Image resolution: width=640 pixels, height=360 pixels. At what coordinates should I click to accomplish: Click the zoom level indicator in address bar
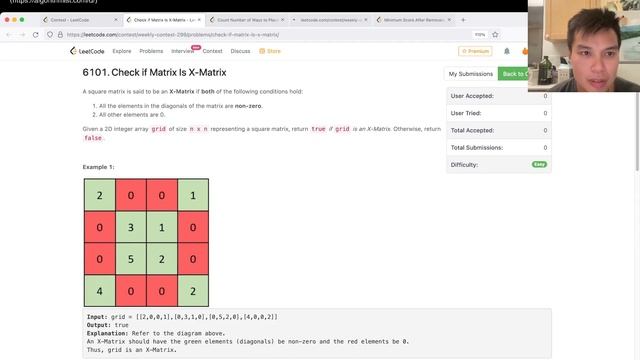click(480, 35)
